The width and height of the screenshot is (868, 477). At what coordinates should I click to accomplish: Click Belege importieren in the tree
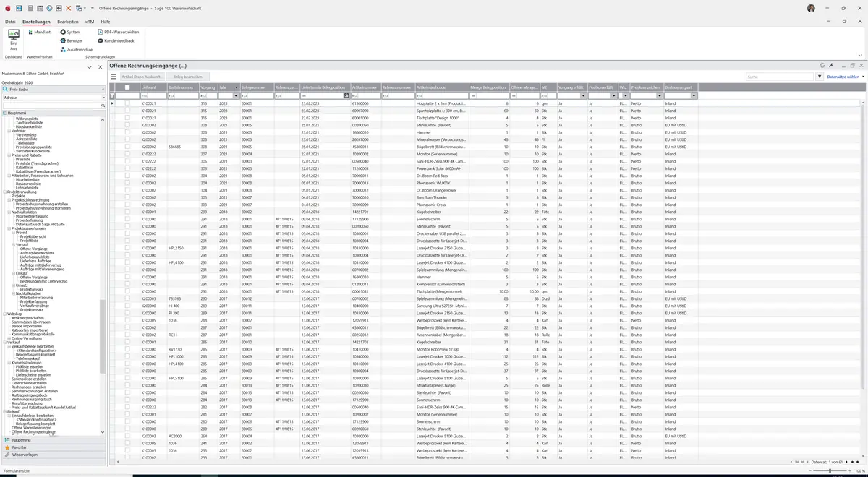click(27, 326)
